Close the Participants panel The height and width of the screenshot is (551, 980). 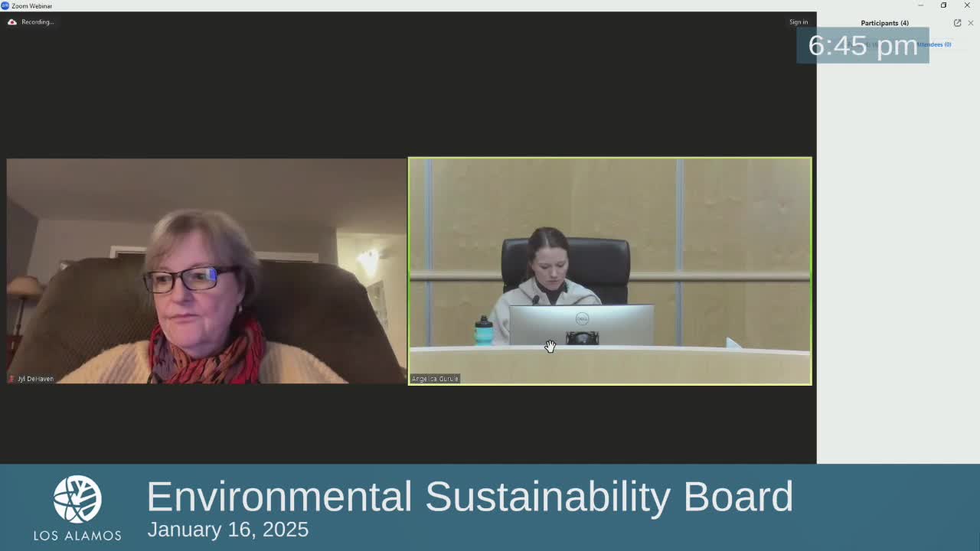click(971, 23)
